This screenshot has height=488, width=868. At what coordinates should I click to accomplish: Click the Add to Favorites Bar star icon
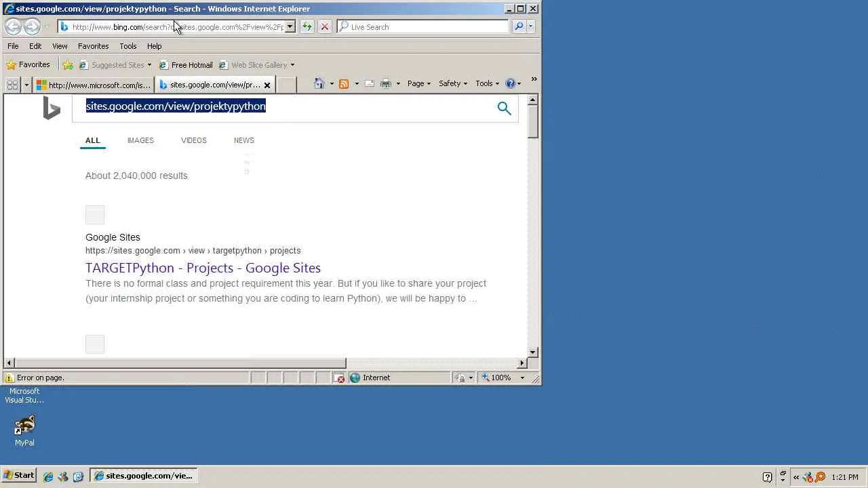pos(68,65)
